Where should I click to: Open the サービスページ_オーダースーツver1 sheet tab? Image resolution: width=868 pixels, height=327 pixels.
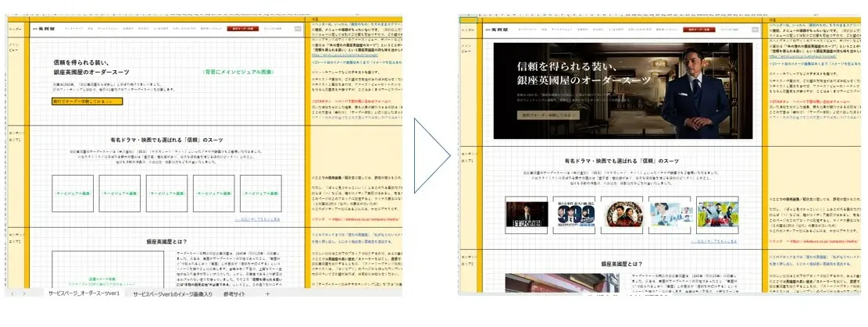tap(84, 293)
